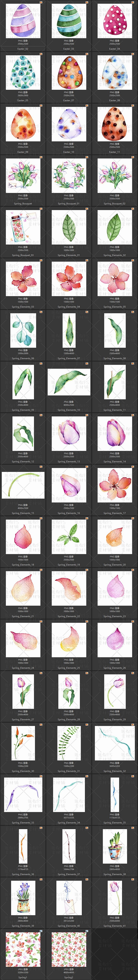Image resolution: width=138 pixels, height=980 pixels.
Task: Pick the Spring_Elements_13 tulip bud thumbnail
Action: 69,434
